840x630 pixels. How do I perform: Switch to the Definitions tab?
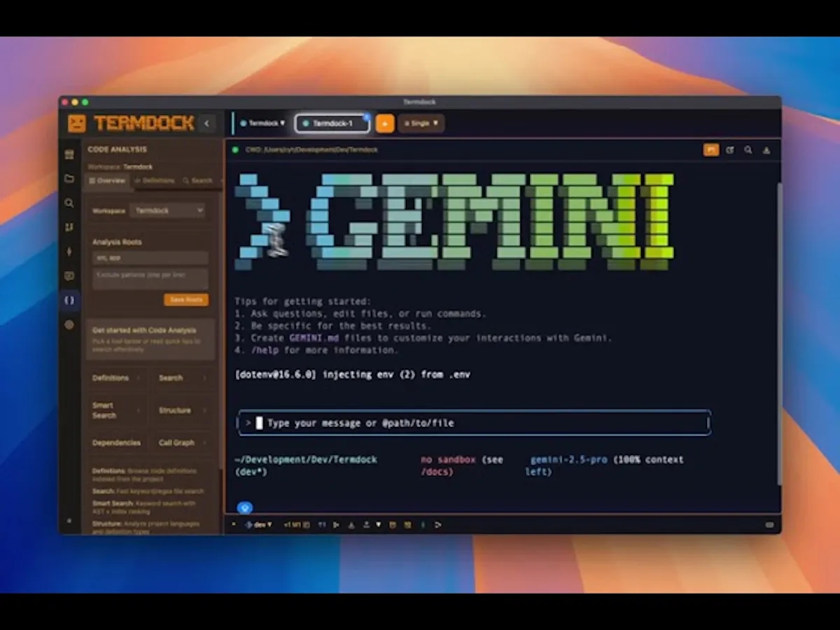point(154,181)
